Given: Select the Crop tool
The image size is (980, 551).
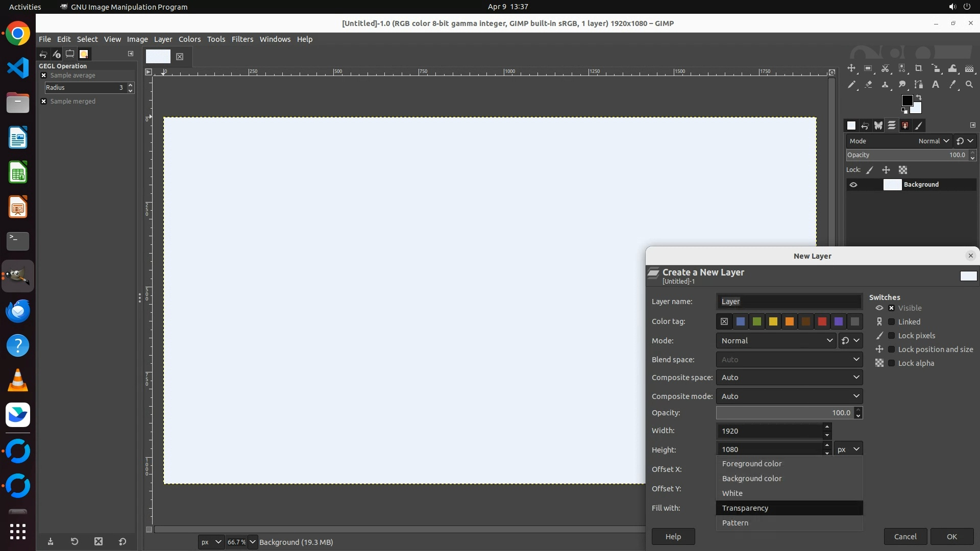Looking at the screenshot, I should (x=919, y=68).
